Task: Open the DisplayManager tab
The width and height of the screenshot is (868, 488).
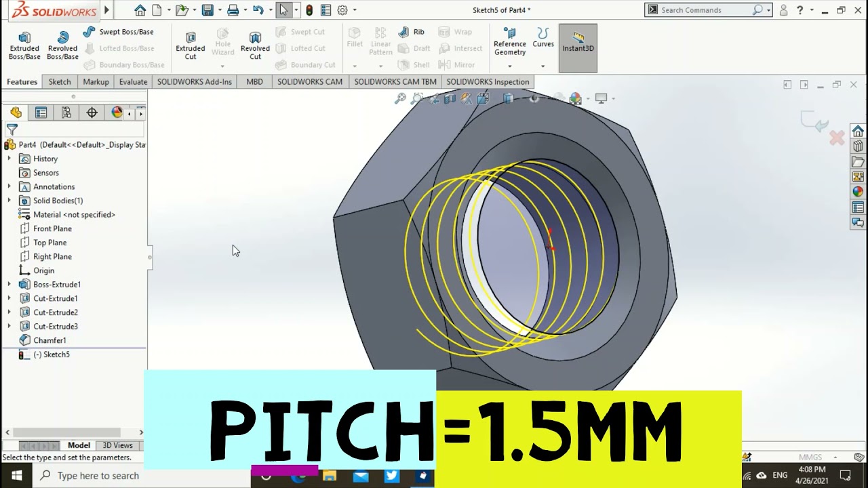Action: (x=117, y=113)
